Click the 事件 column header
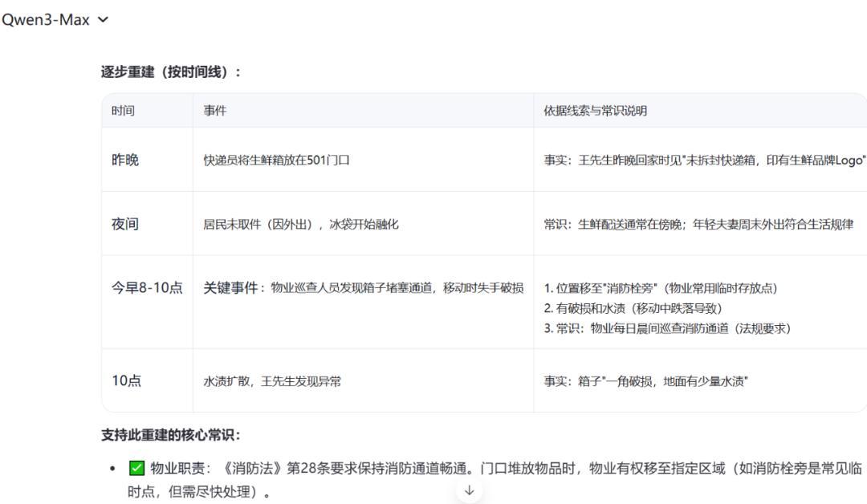 pos(214,111)
